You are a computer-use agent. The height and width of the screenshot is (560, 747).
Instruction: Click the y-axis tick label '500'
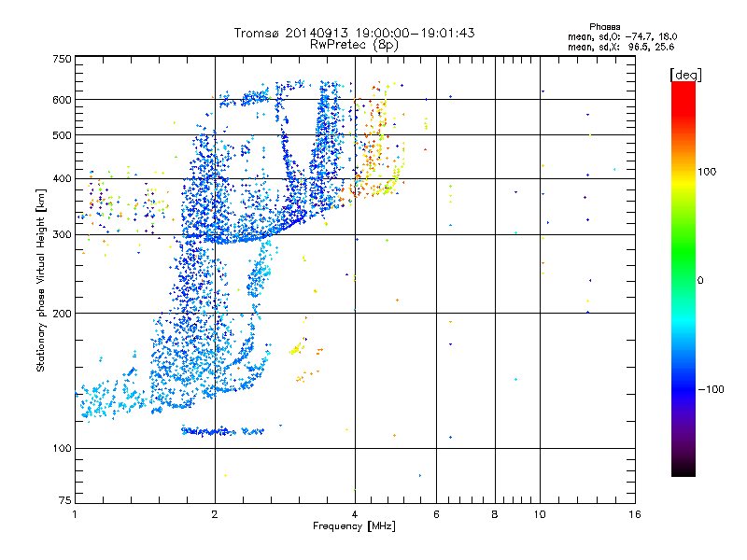pyautogui.click(x=62, y=135)
